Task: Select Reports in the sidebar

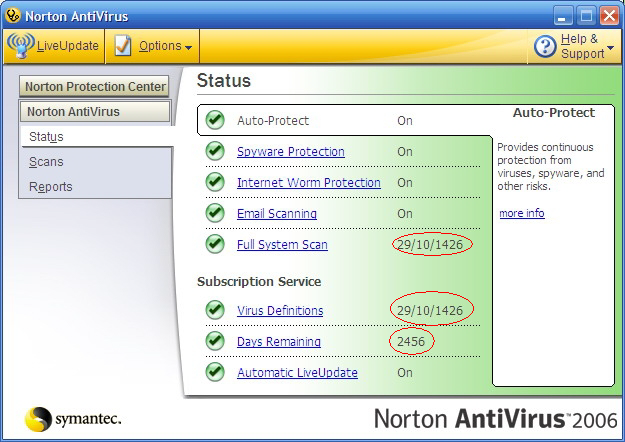Action: (x=51, y=187)
